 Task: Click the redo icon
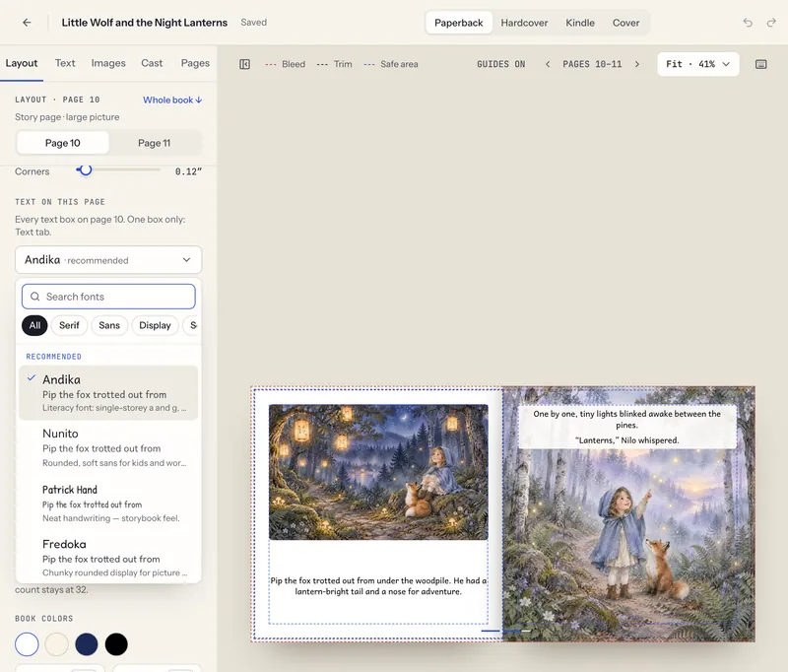771,23
